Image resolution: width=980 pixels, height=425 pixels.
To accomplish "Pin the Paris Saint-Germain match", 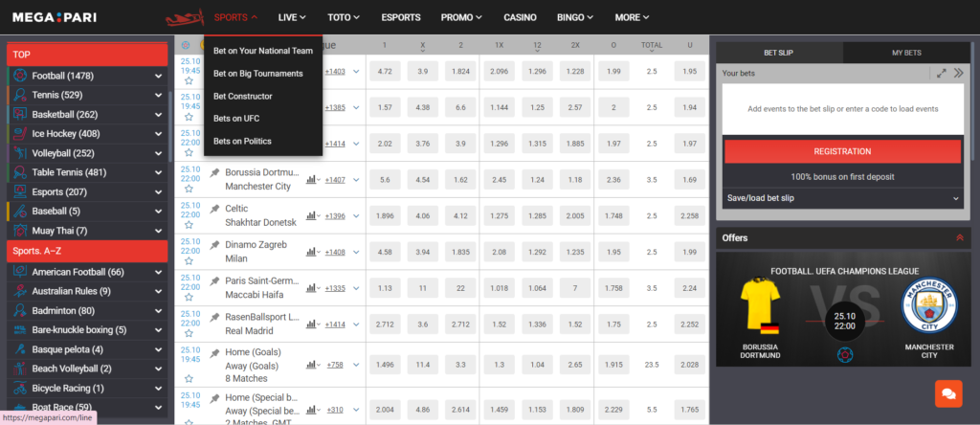I will 214,280.
